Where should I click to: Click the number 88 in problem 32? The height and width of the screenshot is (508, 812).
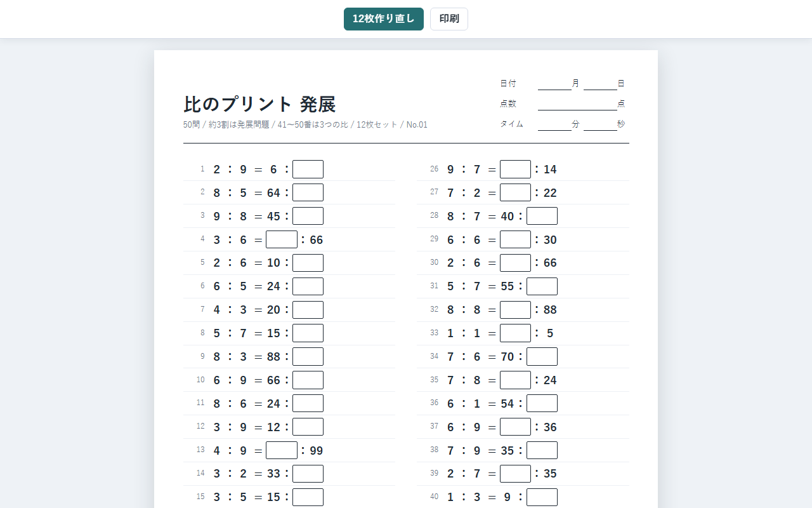tap(550, 310)
